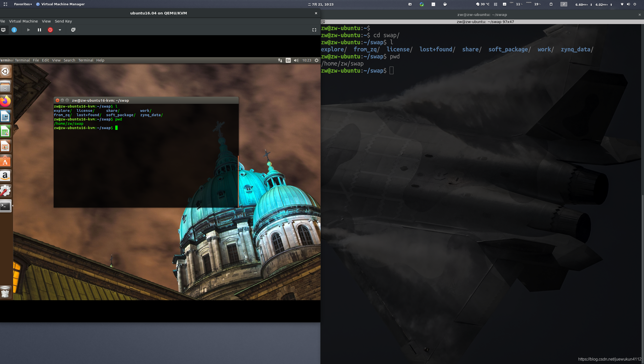Click soft_package/ in host terminal listing

[x=509, y=49]
